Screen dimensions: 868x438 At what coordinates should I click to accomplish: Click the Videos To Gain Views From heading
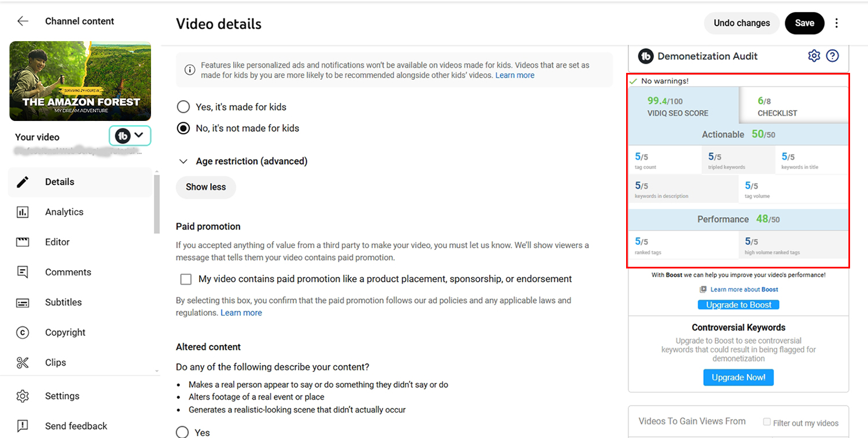(x=692, y=421)
